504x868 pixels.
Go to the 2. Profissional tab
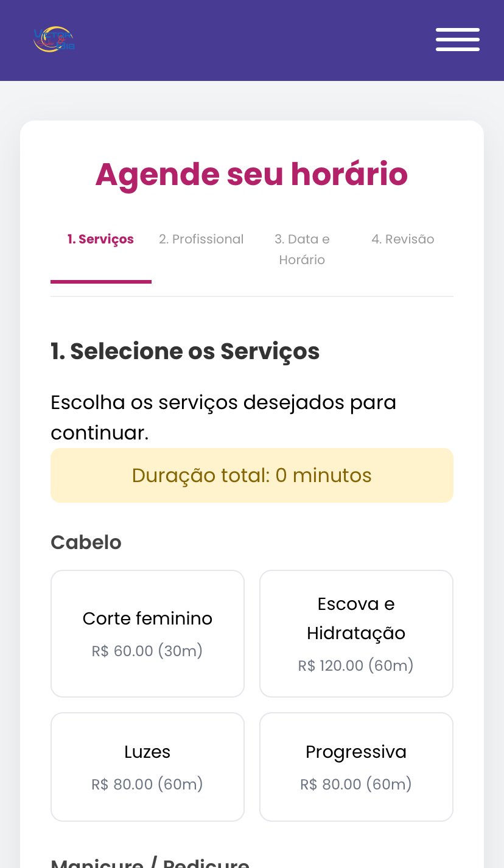[x=201, y=239]
